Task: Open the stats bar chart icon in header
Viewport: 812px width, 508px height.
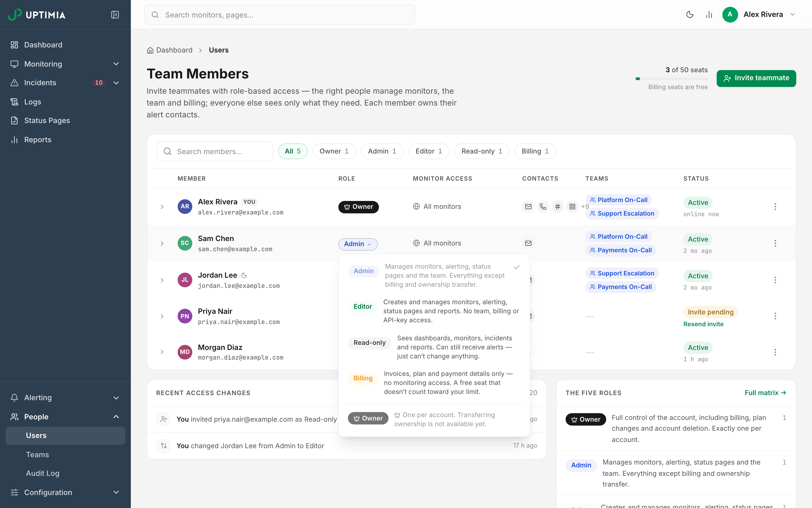Action: pyautogui.click(x=709, y=14)
